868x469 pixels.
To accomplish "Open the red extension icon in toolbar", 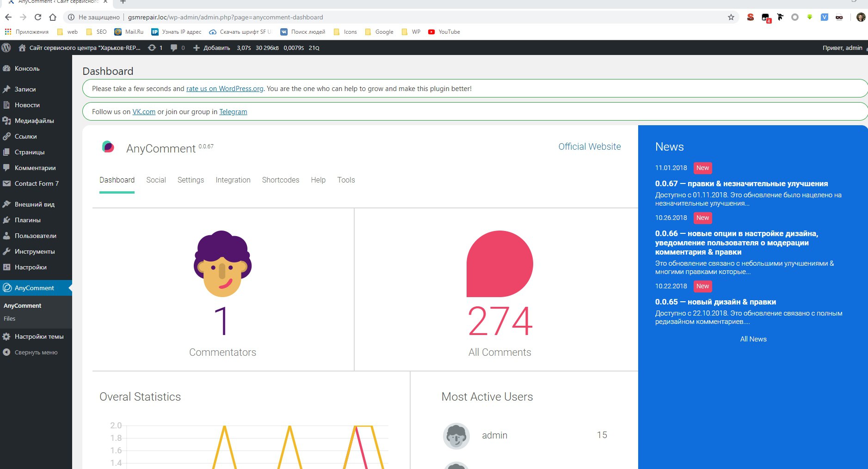I will pyautogui.click(x=751, y=17).
